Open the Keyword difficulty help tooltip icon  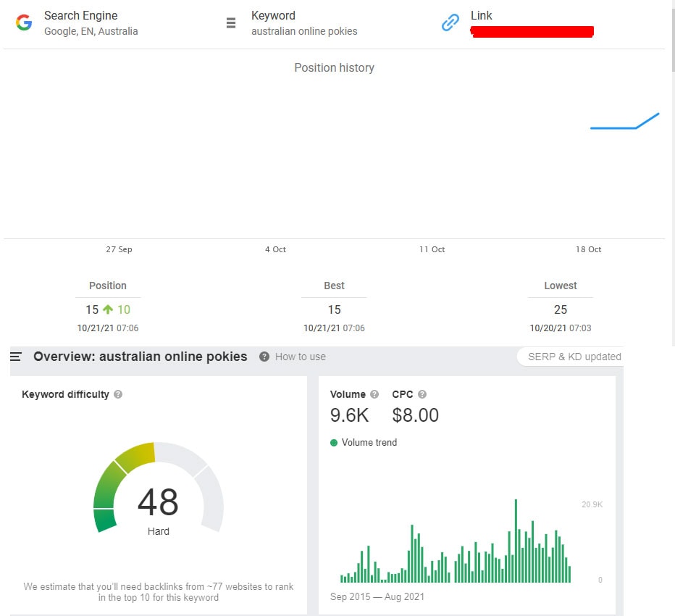pyautogui.click(x=118, y=395)
